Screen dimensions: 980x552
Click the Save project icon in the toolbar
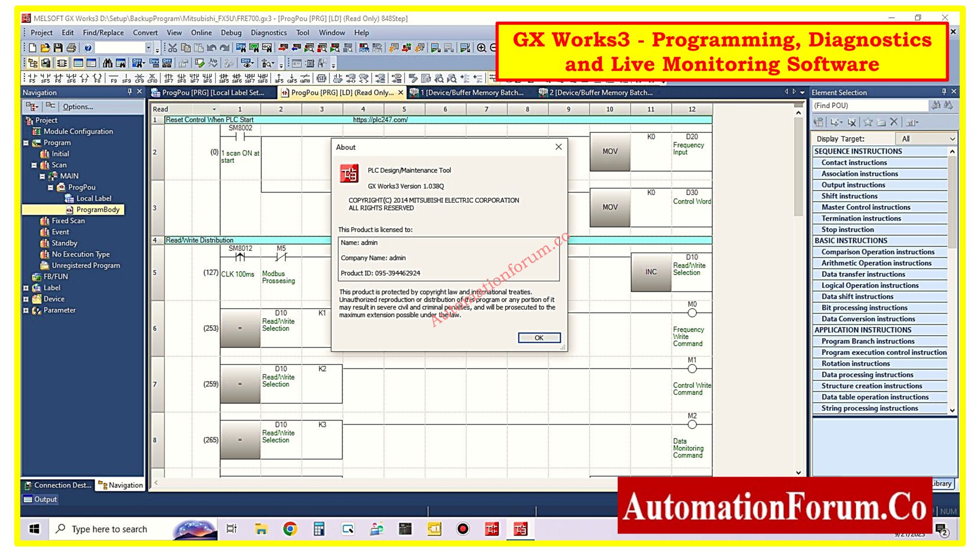click(57, 47)
